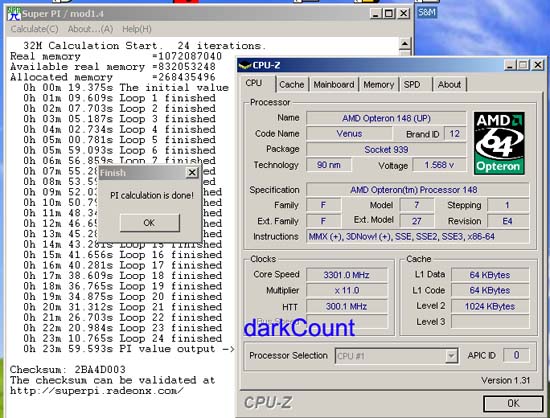Click the APIC ID value field
This screenshot has width=550, height=418.
pos(516,355)
